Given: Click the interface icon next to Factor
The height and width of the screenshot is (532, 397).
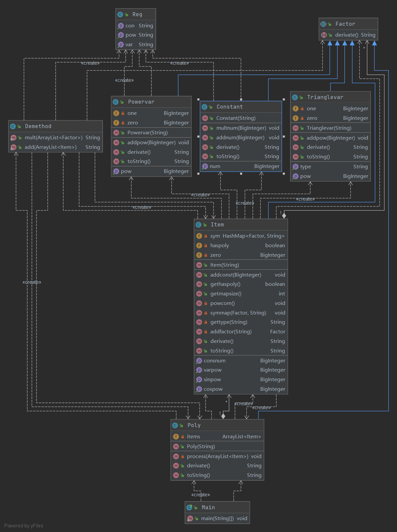Looking at the screenshot, I should [x=323, y=24].
